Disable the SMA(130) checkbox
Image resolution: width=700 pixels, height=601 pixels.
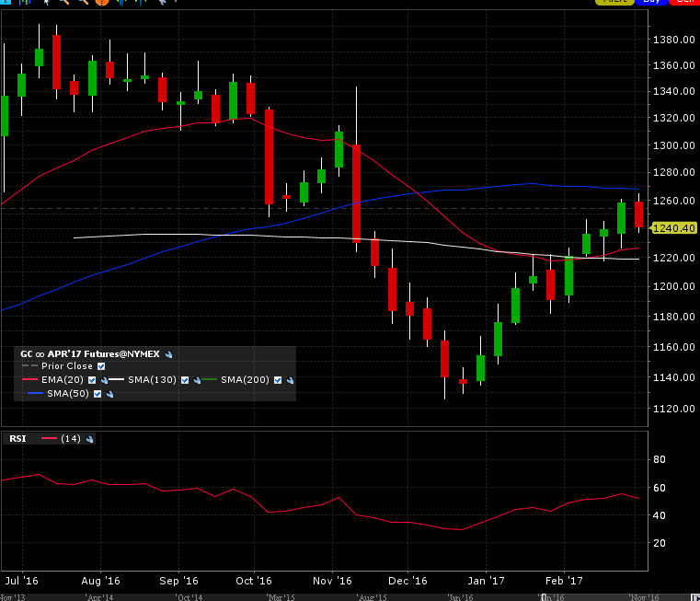[x=186, y=380]
